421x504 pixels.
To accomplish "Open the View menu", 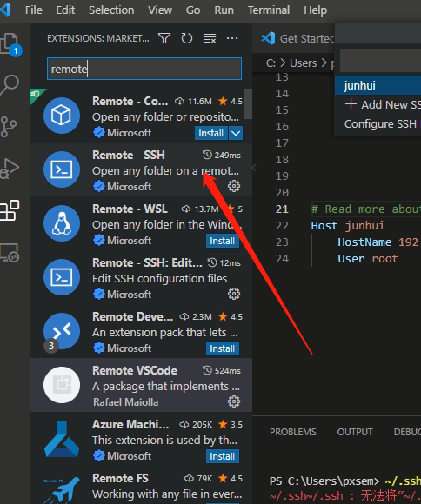I will (x=160, y=10).
